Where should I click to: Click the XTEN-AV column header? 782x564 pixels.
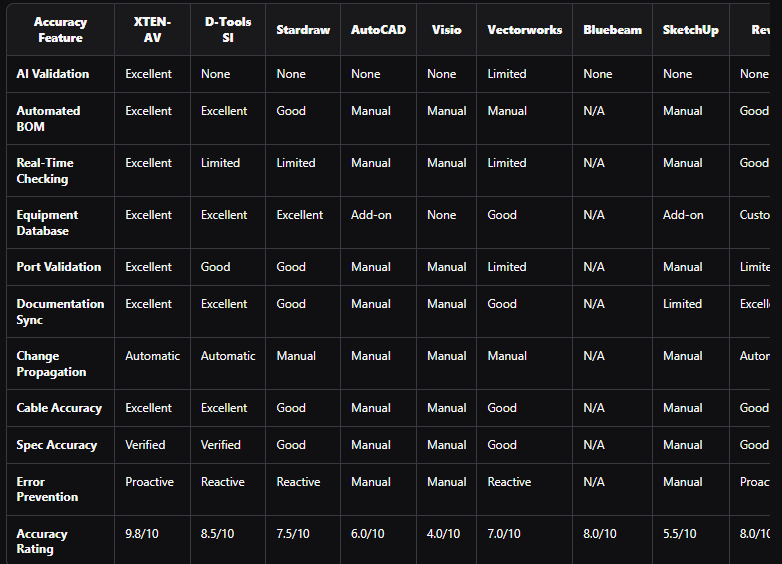(x=152, y=29)
